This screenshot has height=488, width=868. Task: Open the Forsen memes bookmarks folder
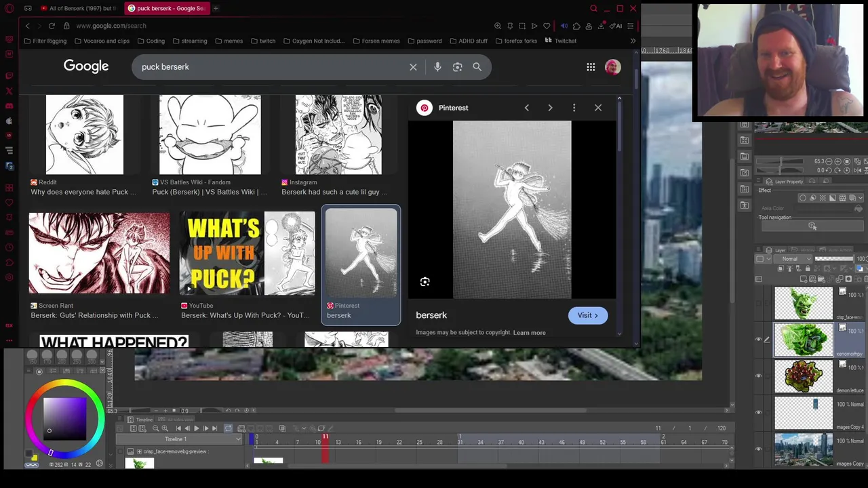pos(376,41)
